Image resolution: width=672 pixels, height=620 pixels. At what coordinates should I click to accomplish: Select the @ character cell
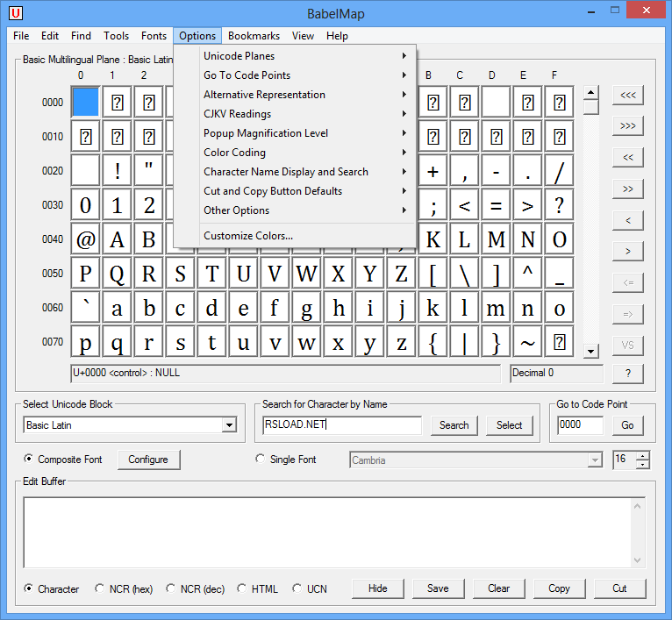86,239
